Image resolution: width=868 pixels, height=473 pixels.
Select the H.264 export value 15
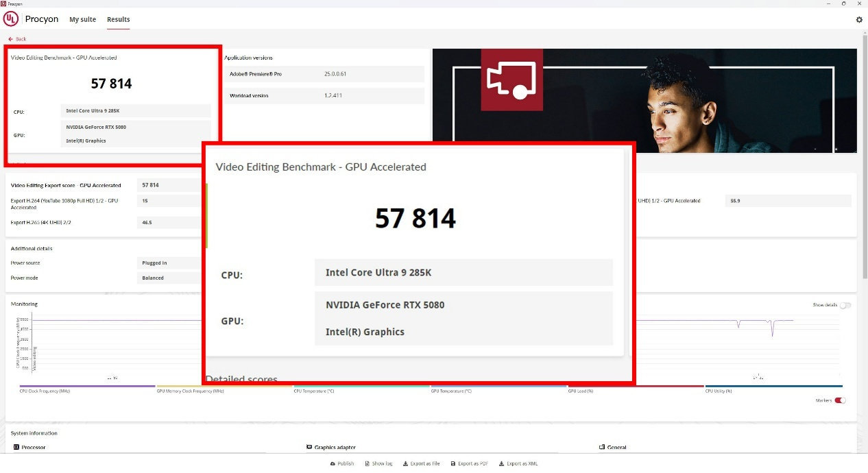145,201
